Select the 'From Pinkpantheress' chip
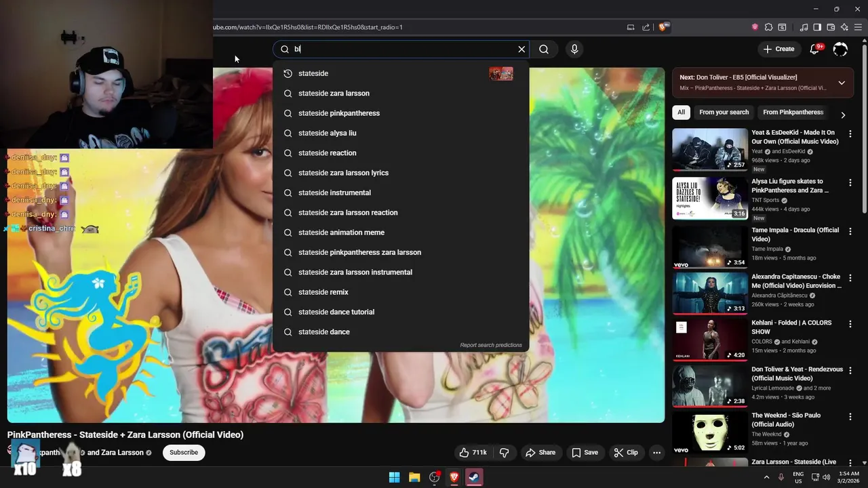Viewport: 868px width, 488px height. coord(793,113)
